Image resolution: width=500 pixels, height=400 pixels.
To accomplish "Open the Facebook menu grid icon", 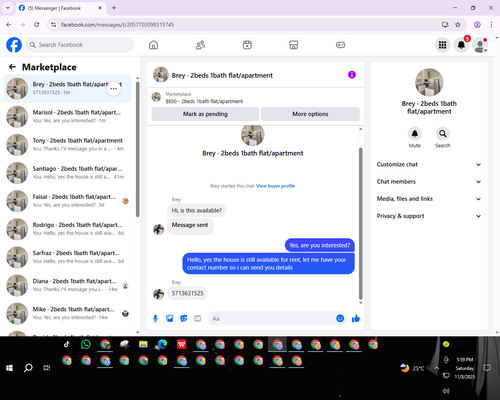I will pyautogui.click(x=442, y=45).
